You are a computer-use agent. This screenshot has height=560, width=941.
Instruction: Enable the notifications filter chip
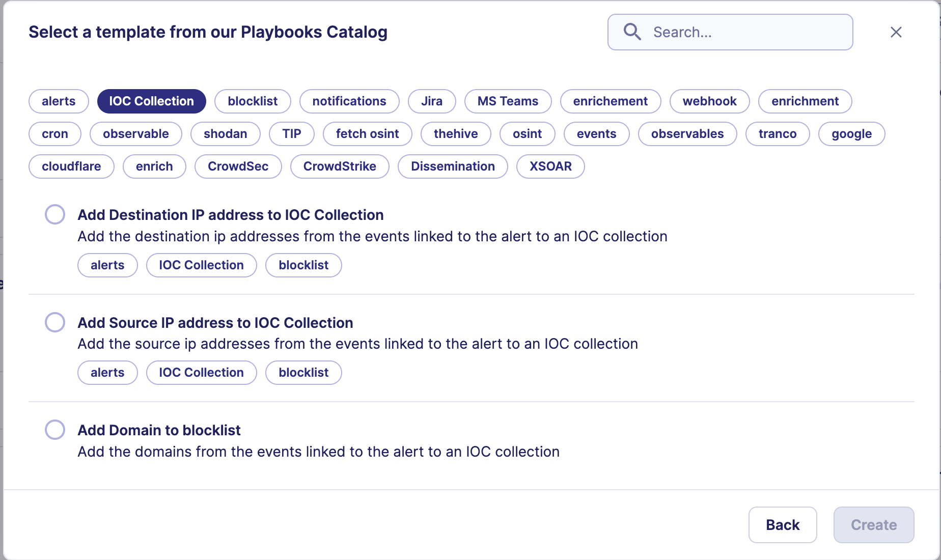(349, 101)
